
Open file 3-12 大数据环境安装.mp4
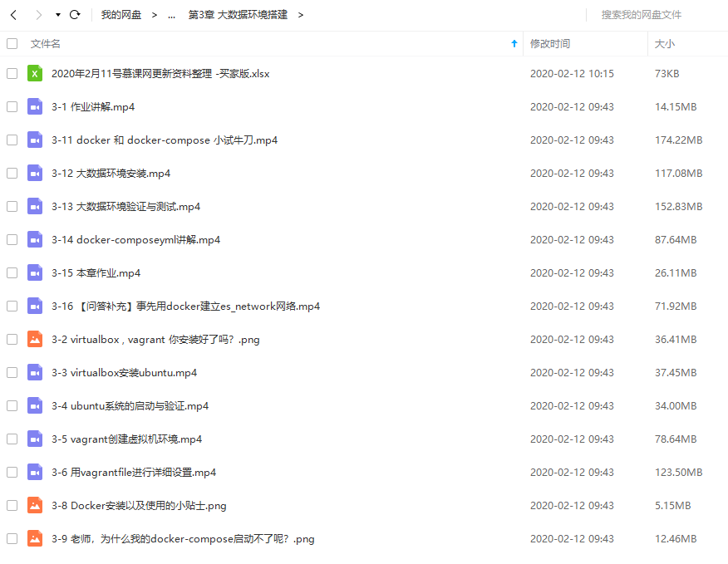[x=111, y=174]
